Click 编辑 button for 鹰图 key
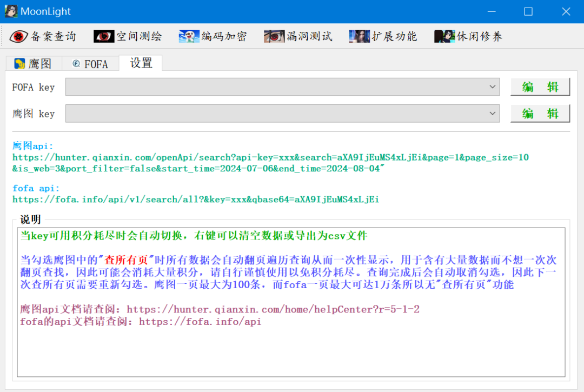 [540, 113]
